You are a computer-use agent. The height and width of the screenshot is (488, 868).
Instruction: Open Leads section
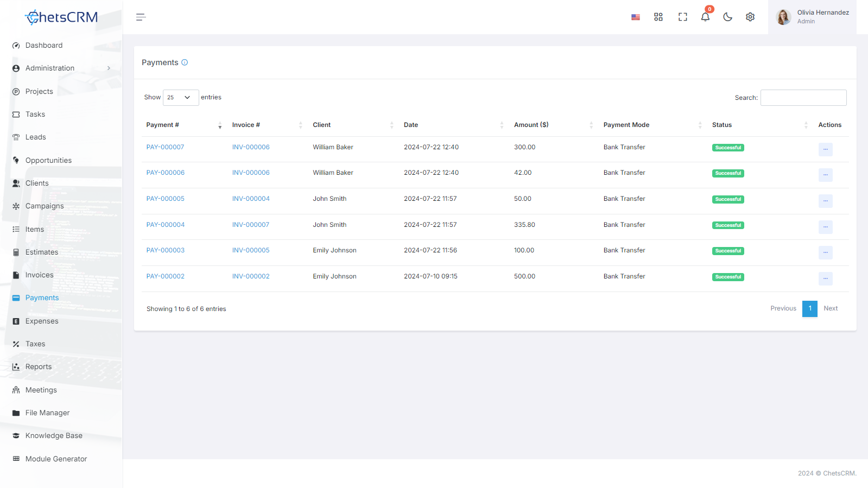pyautogui.click(x=36, y=137)
